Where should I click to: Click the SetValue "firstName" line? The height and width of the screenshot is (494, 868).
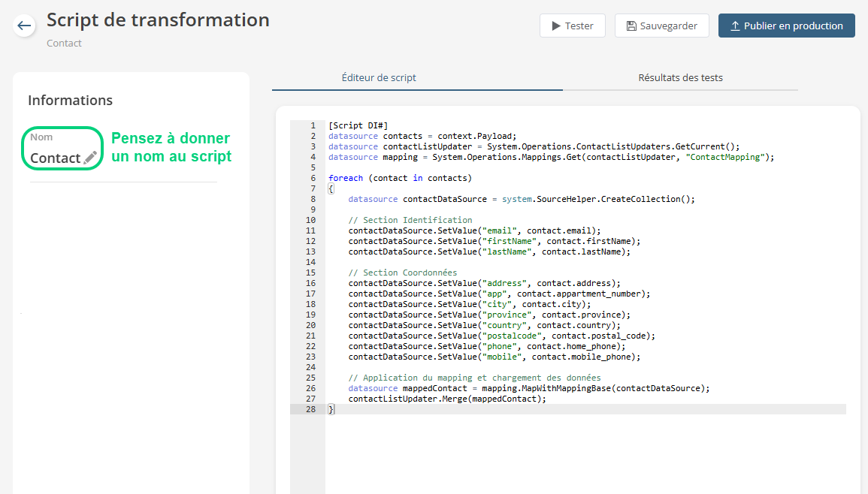pyautogui.click(x=494, y=241)
